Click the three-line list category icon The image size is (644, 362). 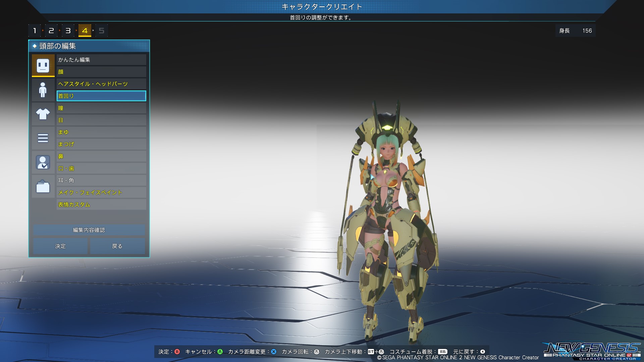point(43,138)
